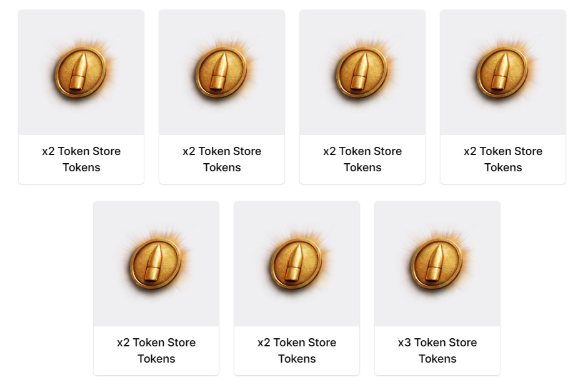This screenshot has width=588, height=392.
Task: Click the glowing coin icon on the x3 Tokens card
Action: [x=437, y=263]
